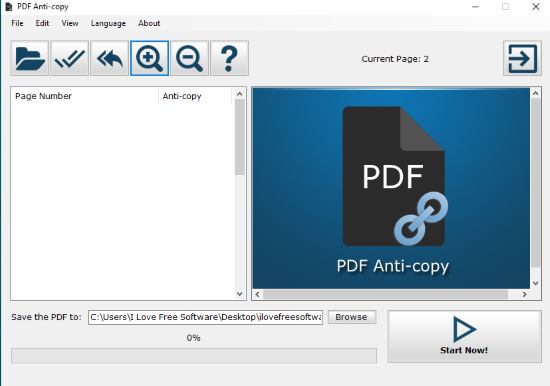The image size is (550, 386).
Task: Open the View menu
Action: [x=70, y=23]
